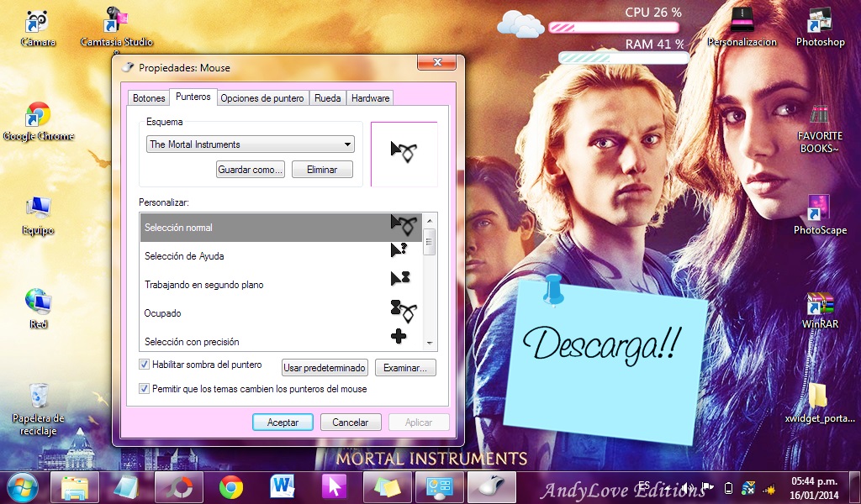
Task: Select Selección con precisión row
Action: [x=281, y=340]
